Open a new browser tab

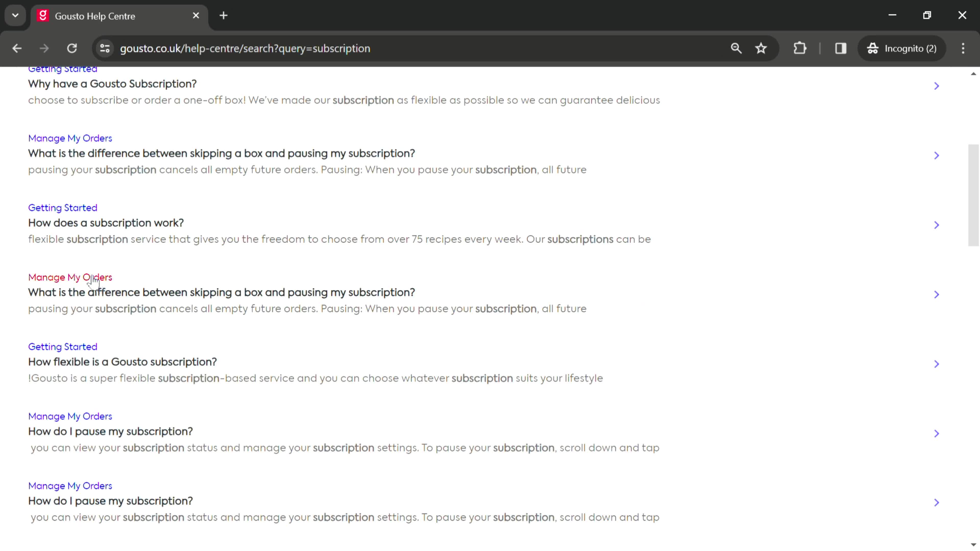coord(224,16)
